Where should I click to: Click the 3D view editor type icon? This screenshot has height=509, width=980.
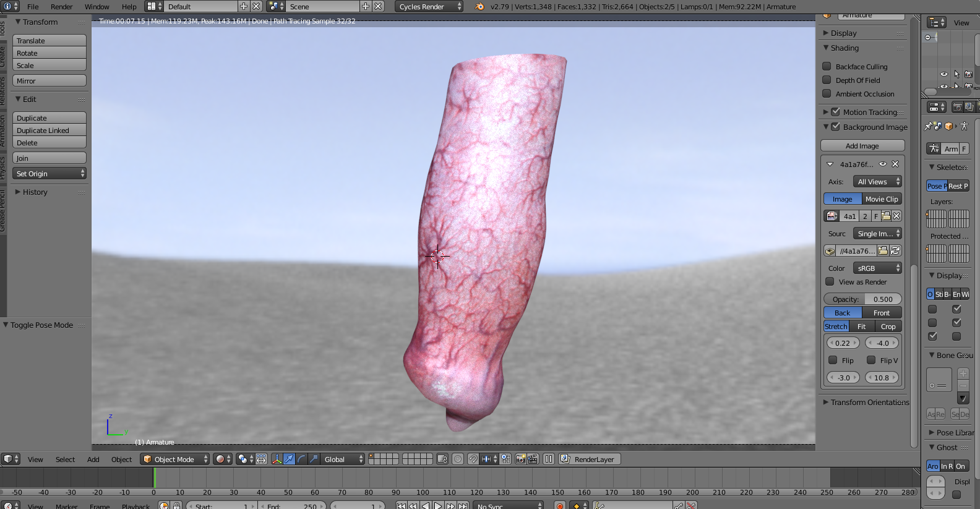pyautogui.click(x=11, y=459)
